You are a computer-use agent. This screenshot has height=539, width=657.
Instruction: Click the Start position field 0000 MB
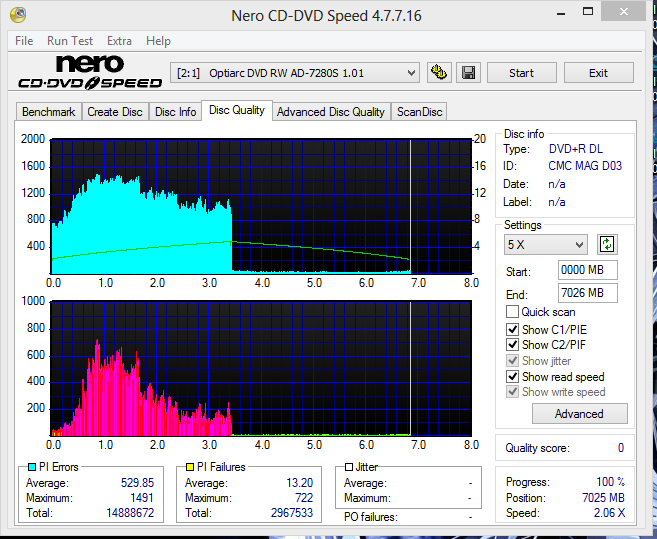coord(587,270)
